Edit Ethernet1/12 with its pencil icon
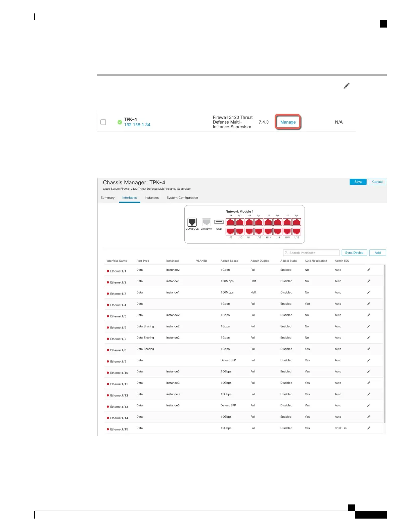This screenshot has width=411, height=532. tap(369, 394)
